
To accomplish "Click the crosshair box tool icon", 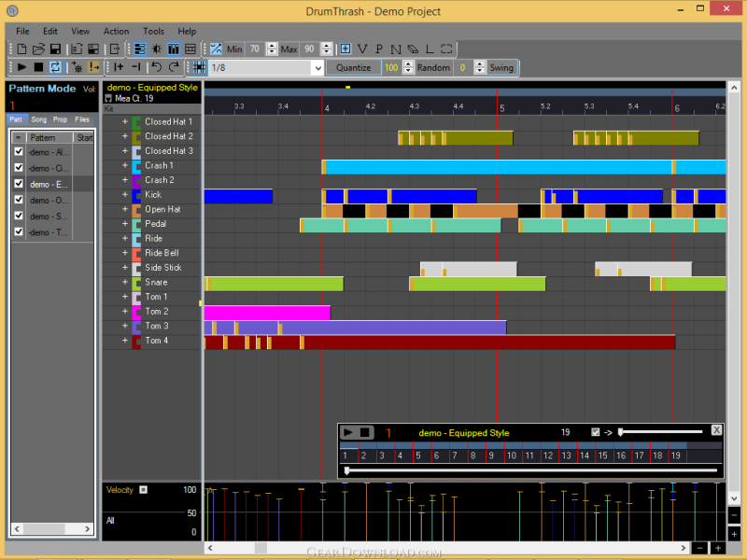I will click(345, 49).
